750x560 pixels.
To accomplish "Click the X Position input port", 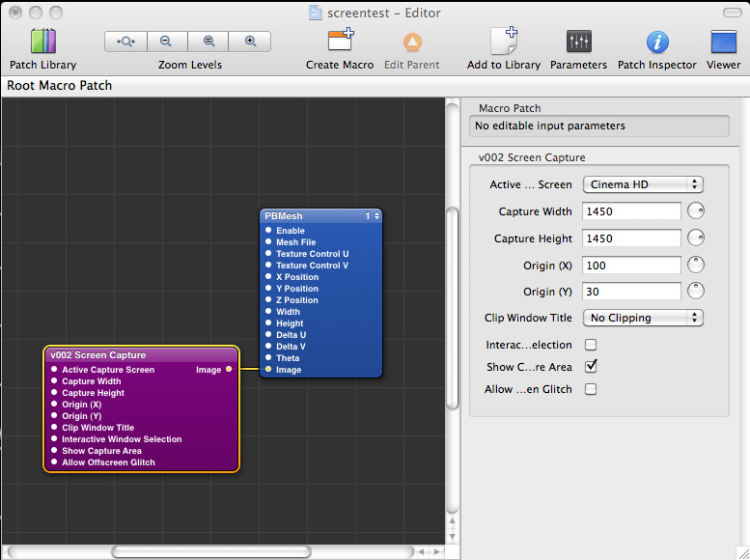I will click(268, 276).
